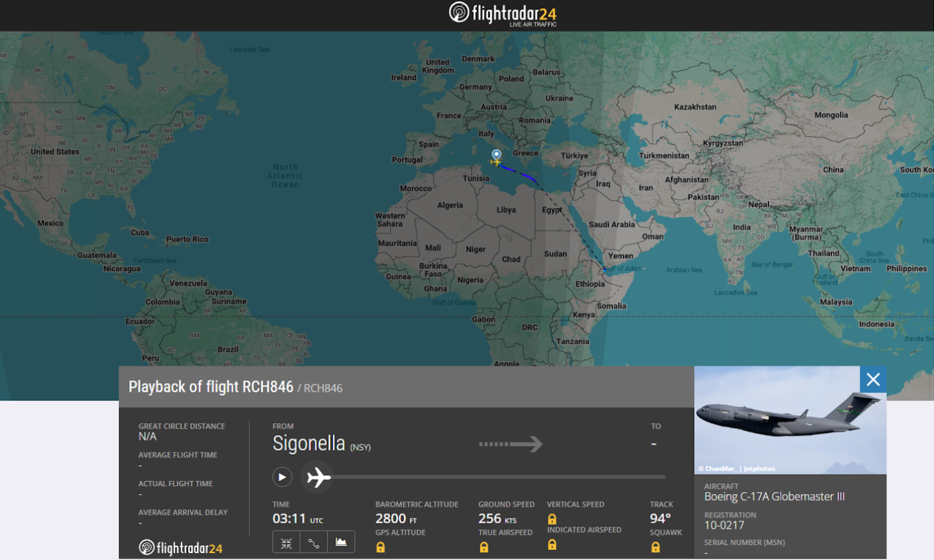Click the Vertical Speed lock icon

coord(552,519)
